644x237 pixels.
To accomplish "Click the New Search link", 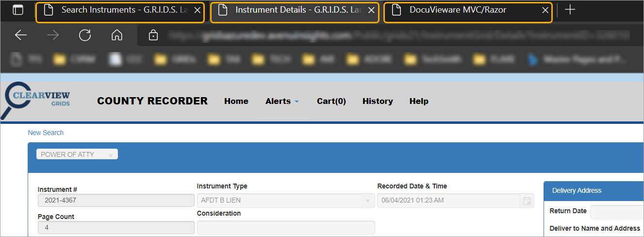I will point(46,133).
